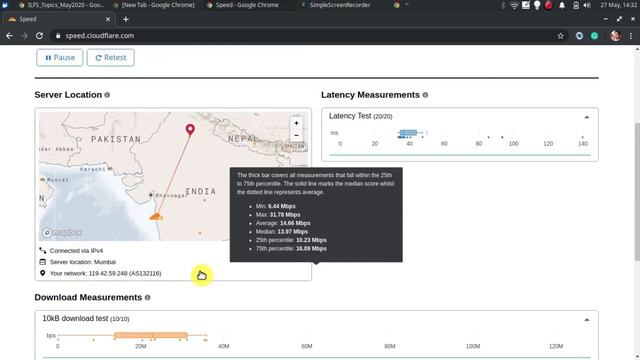Open the green Grammarly extension icon
This screenshot has width=640, height=360.
point(595,36)
